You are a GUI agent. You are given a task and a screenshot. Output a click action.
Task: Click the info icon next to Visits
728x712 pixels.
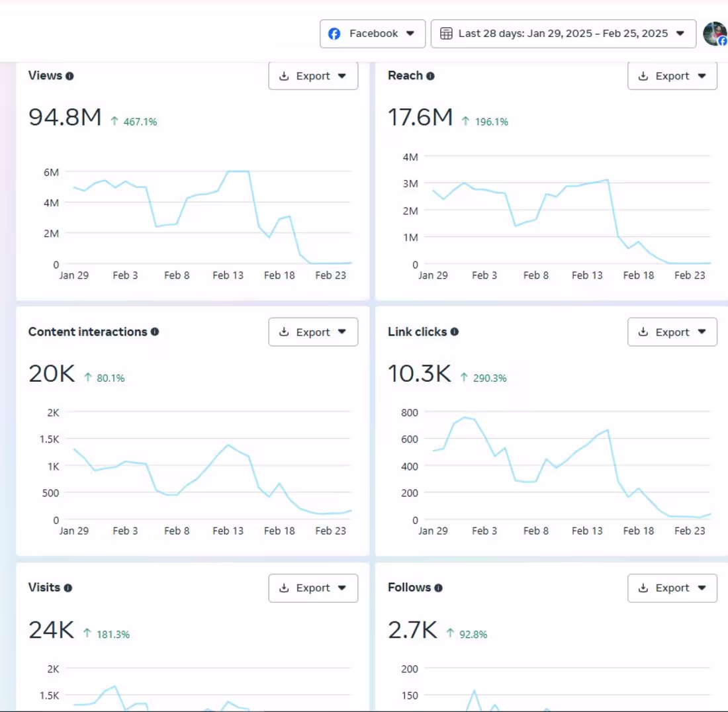(x=68, y=588)
